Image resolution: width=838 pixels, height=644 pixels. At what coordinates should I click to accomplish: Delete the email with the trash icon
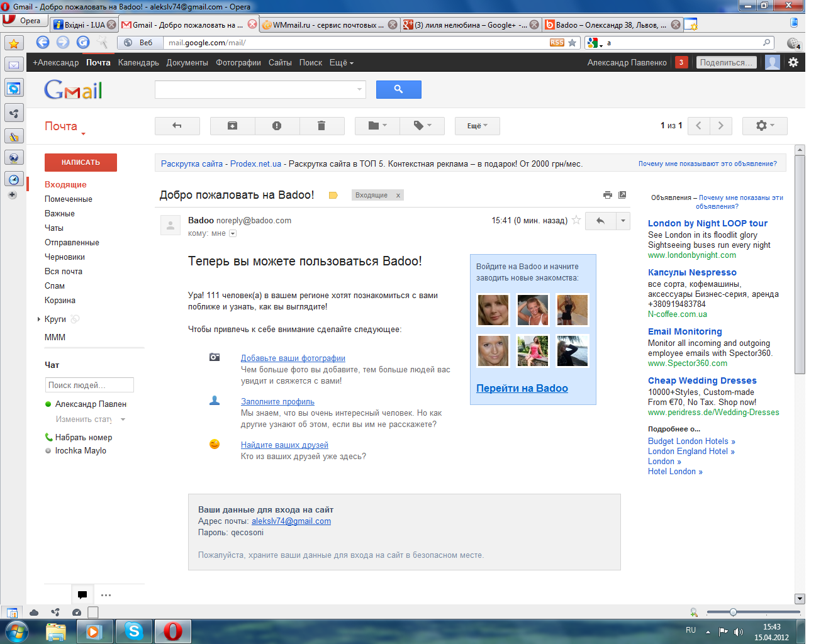click(321, 126)
